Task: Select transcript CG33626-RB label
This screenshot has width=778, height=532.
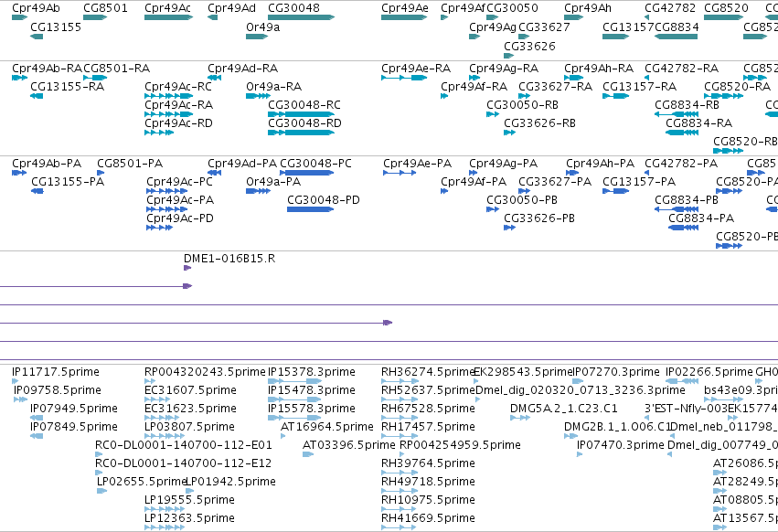Action: pyautogui.click(x=539, y=123)
